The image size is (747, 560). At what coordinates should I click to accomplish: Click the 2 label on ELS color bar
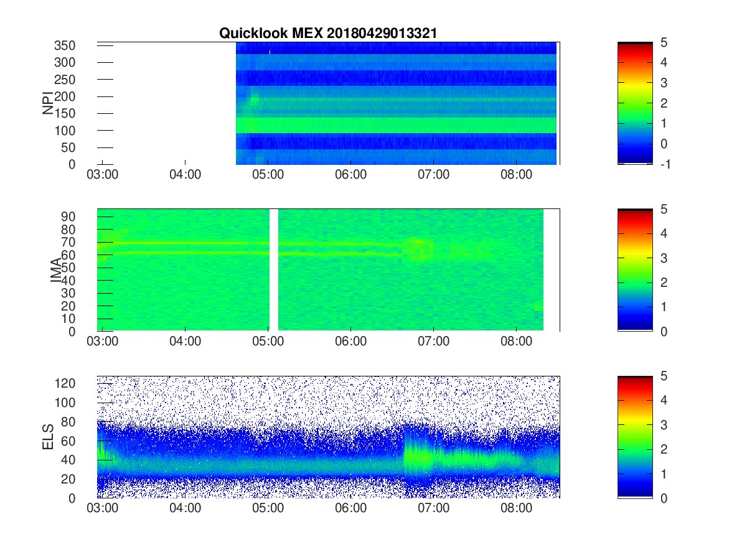pos(664,449)
